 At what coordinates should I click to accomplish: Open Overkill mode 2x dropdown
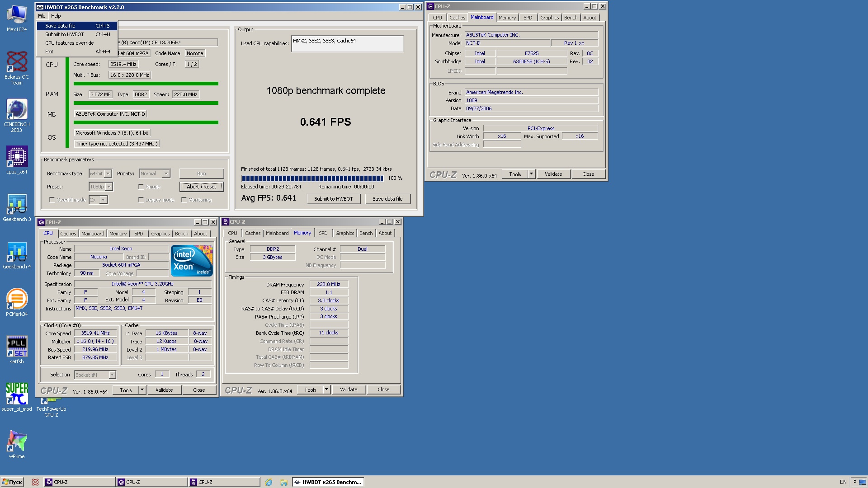pos(98,200)
